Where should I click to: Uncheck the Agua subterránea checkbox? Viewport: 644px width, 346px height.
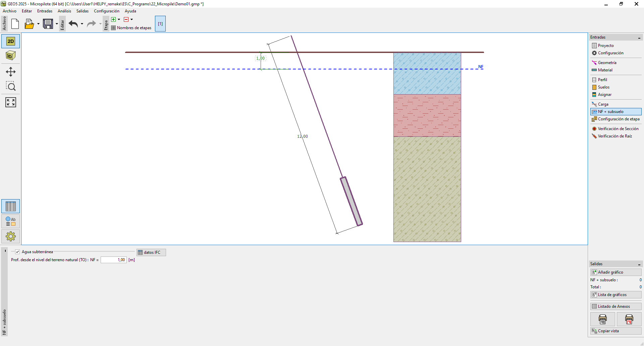(x=17, y=252)
